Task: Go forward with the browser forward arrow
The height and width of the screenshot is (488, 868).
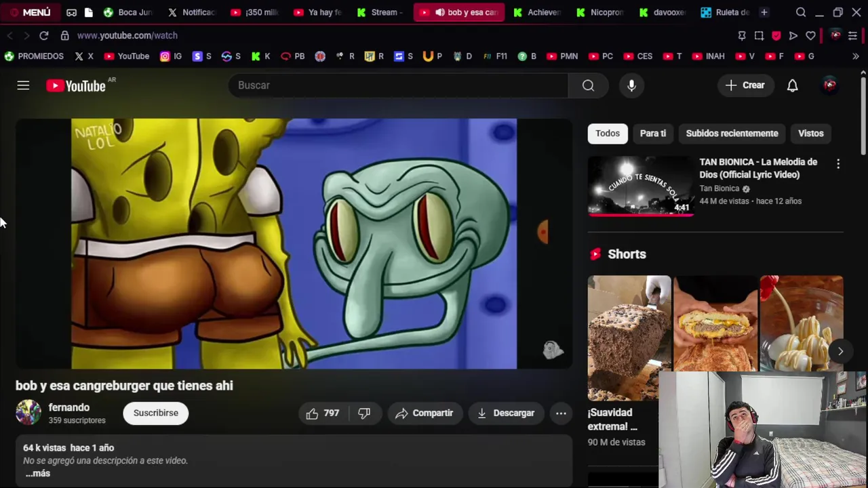Action: click(26, 35)
